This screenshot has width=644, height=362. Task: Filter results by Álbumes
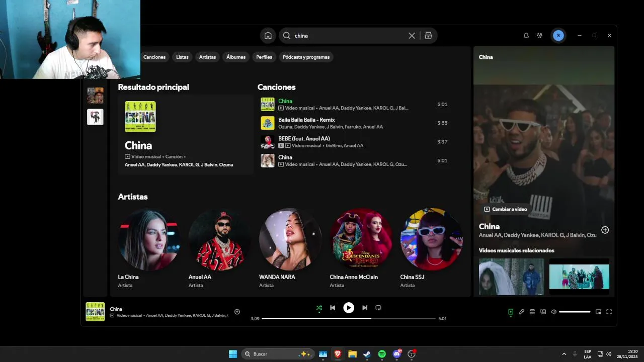point(236,57)
